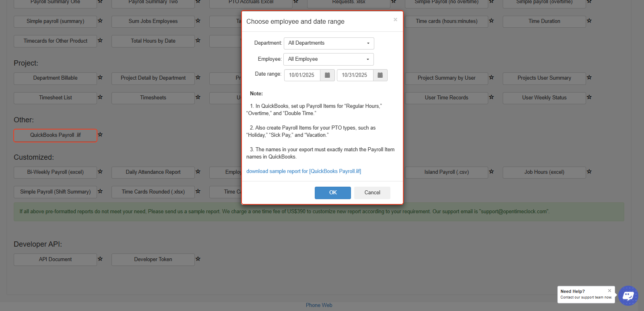Cancel the employee and date range dialog

point(372,193)
